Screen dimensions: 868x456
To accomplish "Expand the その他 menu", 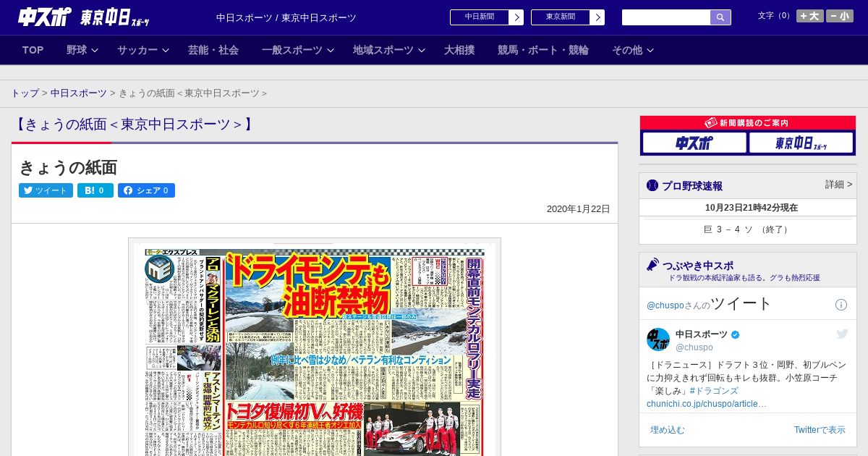I will [x=633, y=50].
